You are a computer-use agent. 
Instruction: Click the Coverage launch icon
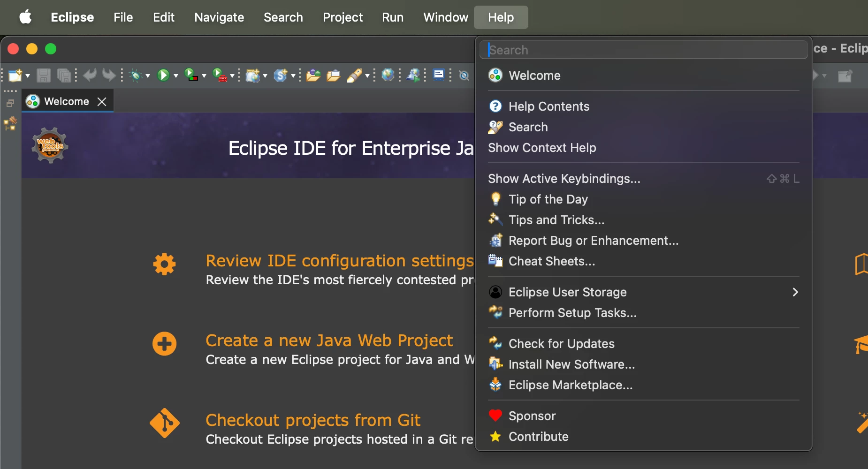(x=191, y=75)
